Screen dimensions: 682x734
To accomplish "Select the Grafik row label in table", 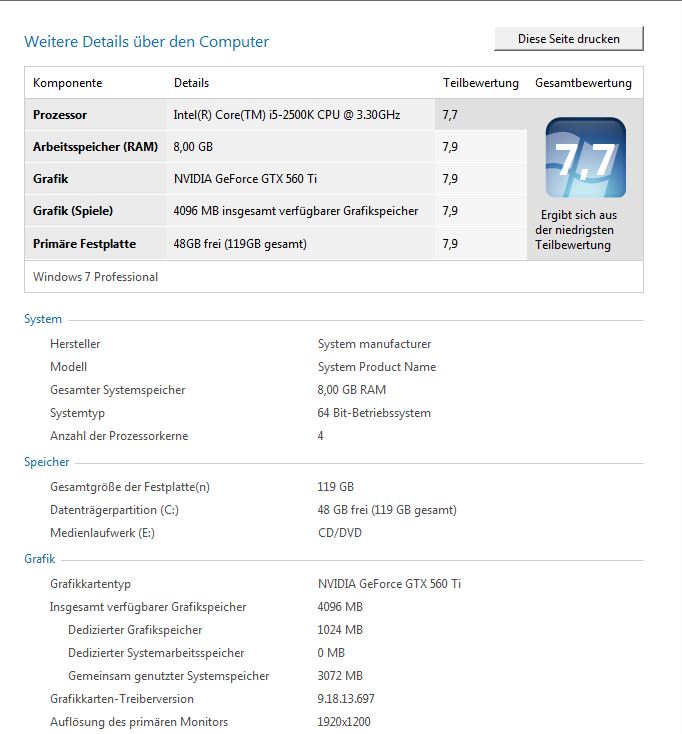I will (51, 179).
